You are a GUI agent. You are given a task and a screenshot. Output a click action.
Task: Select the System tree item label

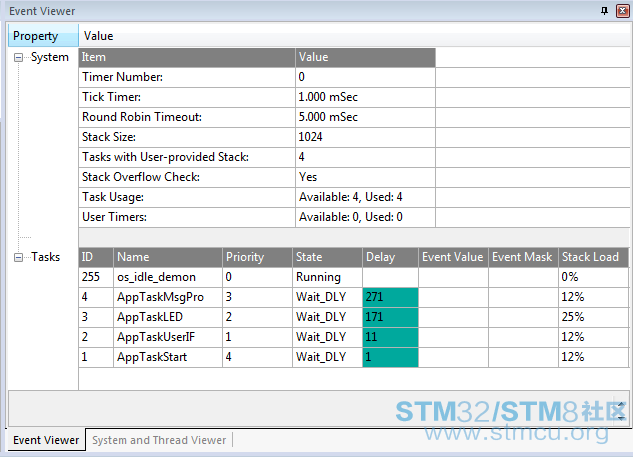(50, 57)
